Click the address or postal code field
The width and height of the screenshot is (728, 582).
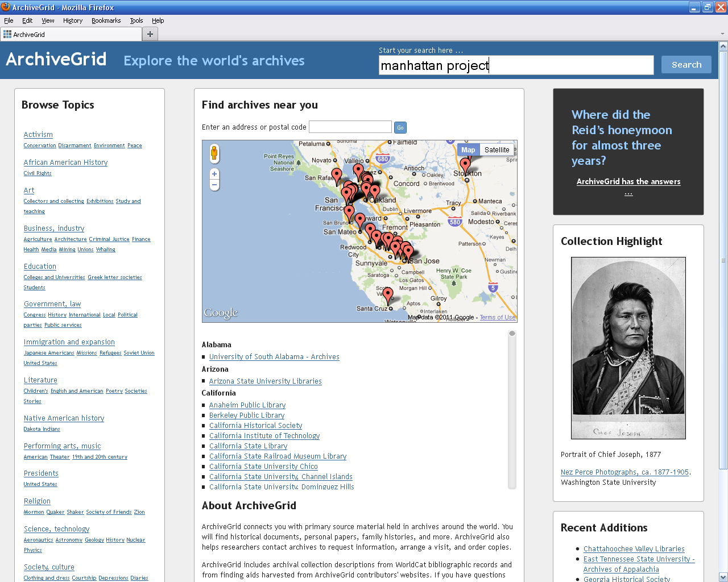coord(350,127)
